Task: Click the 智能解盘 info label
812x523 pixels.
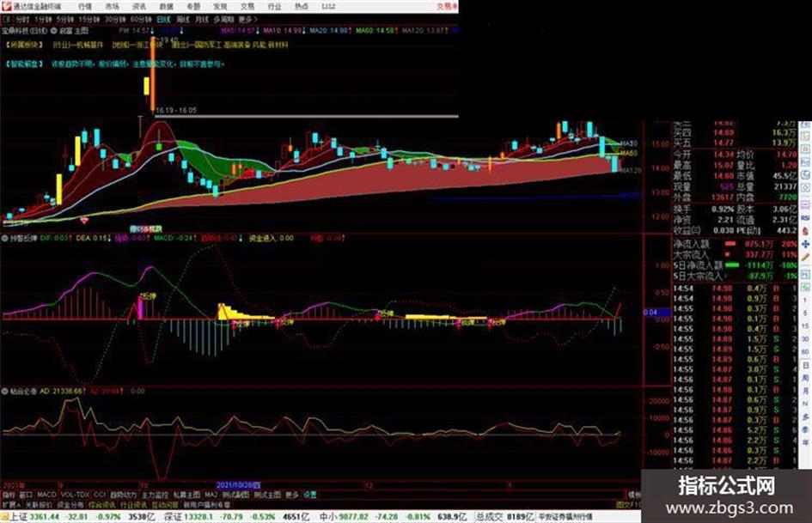Action: tap(24, 64)
